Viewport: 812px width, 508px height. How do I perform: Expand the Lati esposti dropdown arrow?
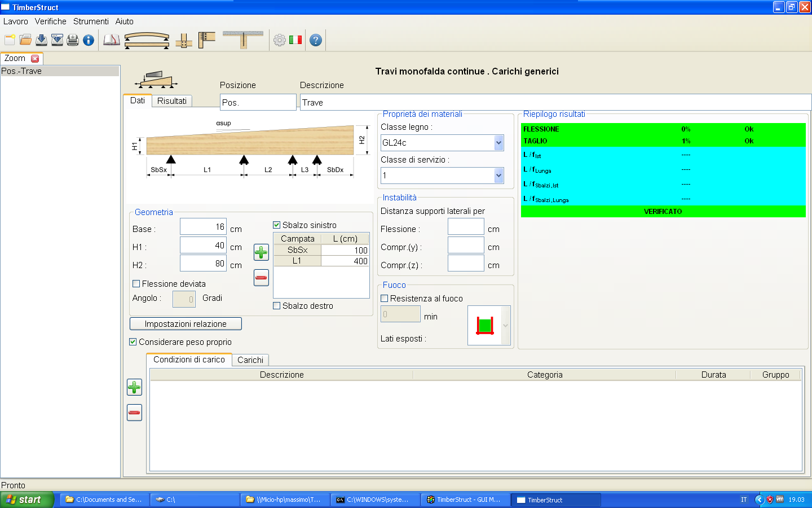pos(505,326)
